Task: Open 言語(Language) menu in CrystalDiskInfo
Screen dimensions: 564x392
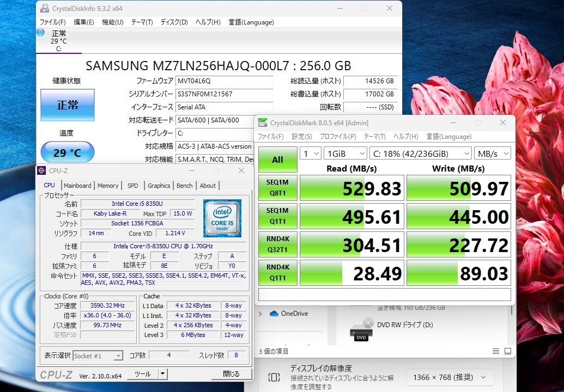Action: (x=251, y=22)
